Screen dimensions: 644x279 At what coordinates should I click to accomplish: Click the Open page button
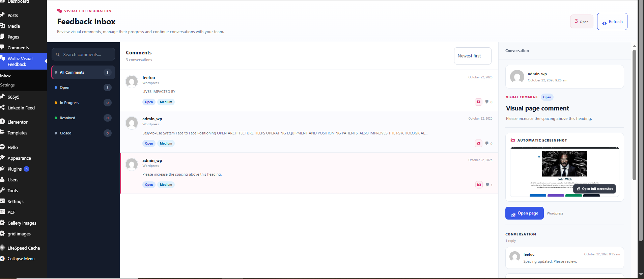[524, 213]
